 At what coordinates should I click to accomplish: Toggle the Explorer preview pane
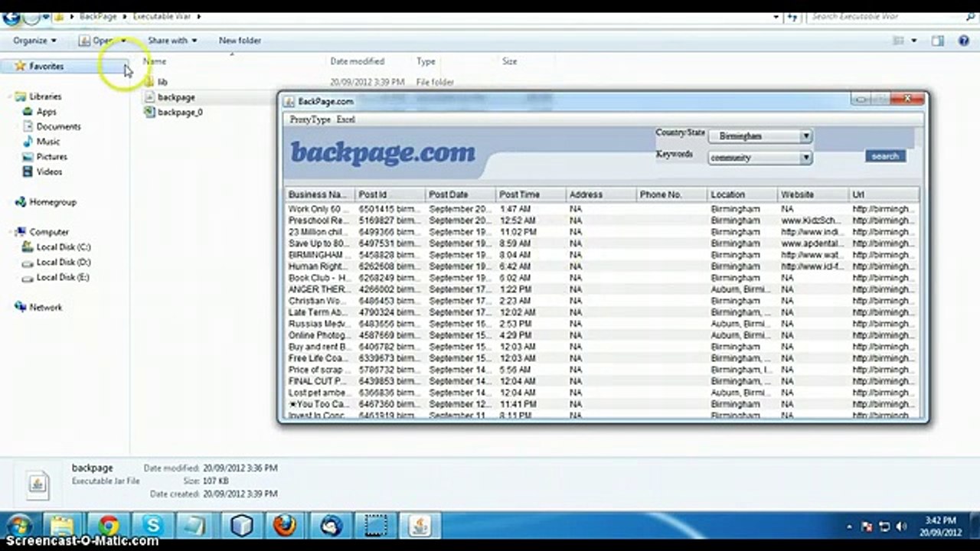click(938, 41)
